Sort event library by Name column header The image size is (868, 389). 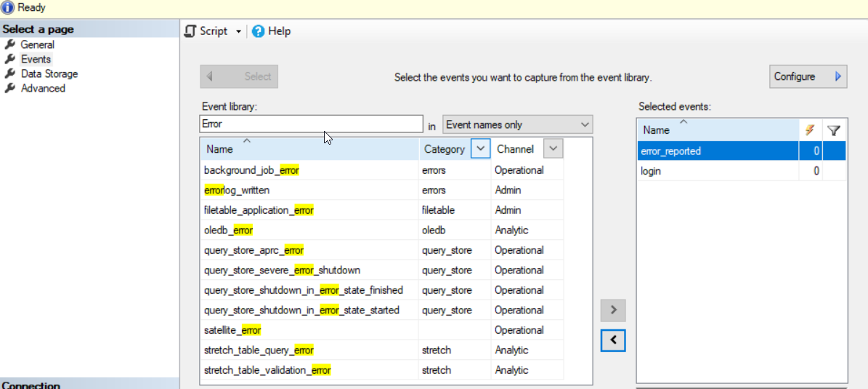click(220, 149)
